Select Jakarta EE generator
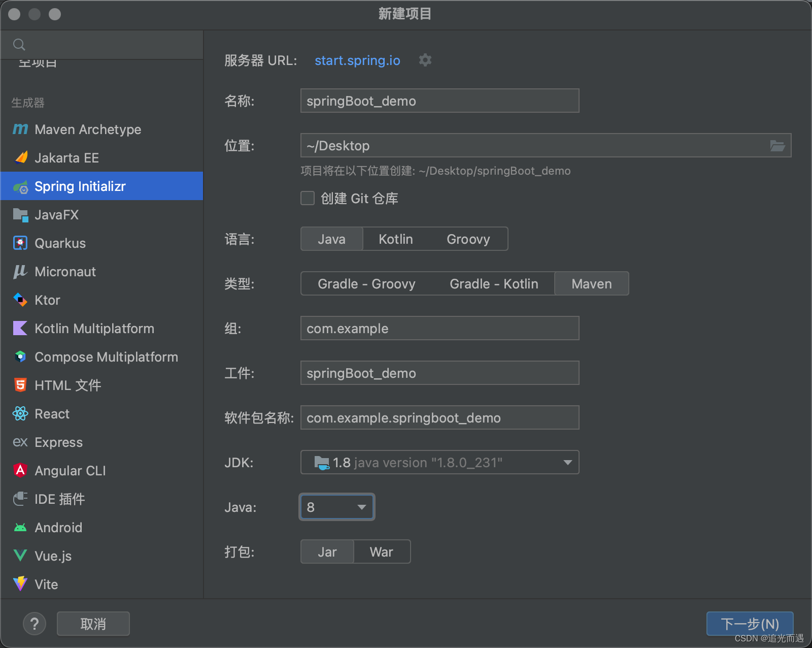Viewport: 812px width, 648px height. point(101,158)
